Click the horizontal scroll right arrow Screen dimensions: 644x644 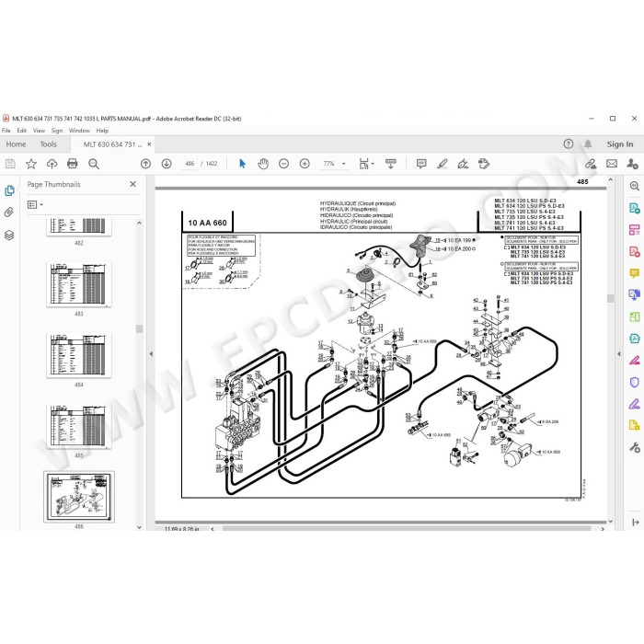[603, 529]
